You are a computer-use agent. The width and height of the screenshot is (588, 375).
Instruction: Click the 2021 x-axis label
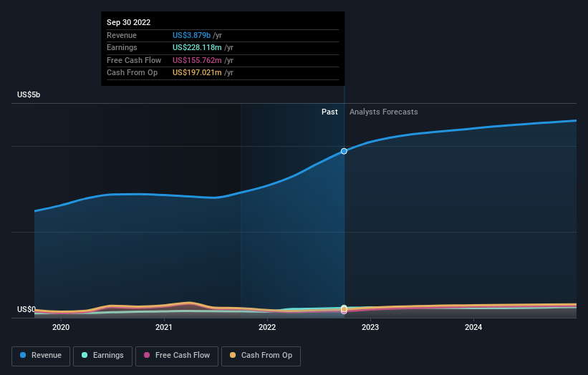(x=164, y=327)
